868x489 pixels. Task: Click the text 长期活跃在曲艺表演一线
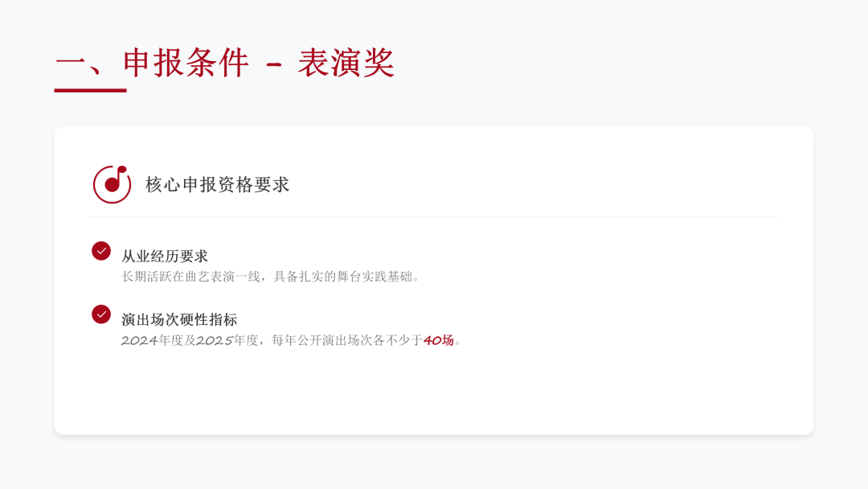click(x=190, y=277)
